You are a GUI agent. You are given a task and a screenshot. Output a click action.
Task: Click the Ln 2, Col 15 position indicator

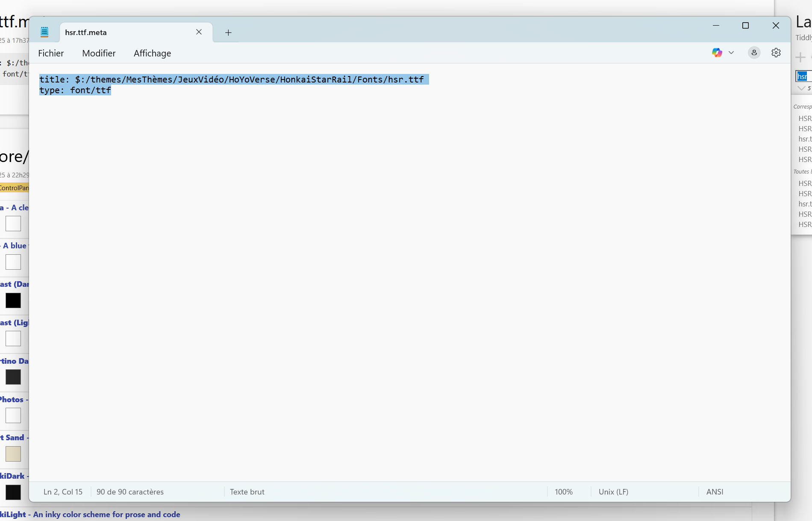(x=63, y=492)
